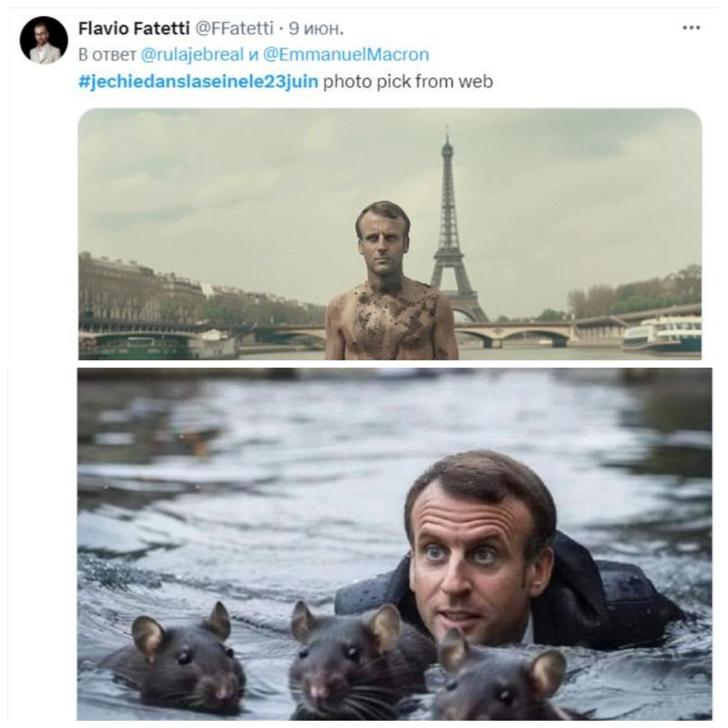Click Flavio Fatetti's profile avatar
Screen dimensions: 728x728
click(44, 40)
